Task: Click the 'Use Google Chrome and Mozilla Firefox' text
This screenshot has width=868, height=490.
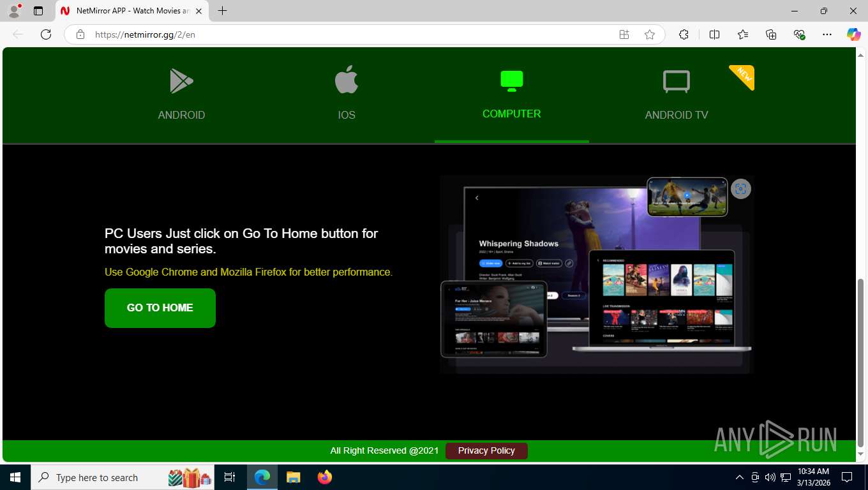Action: [x=248, y=272]
